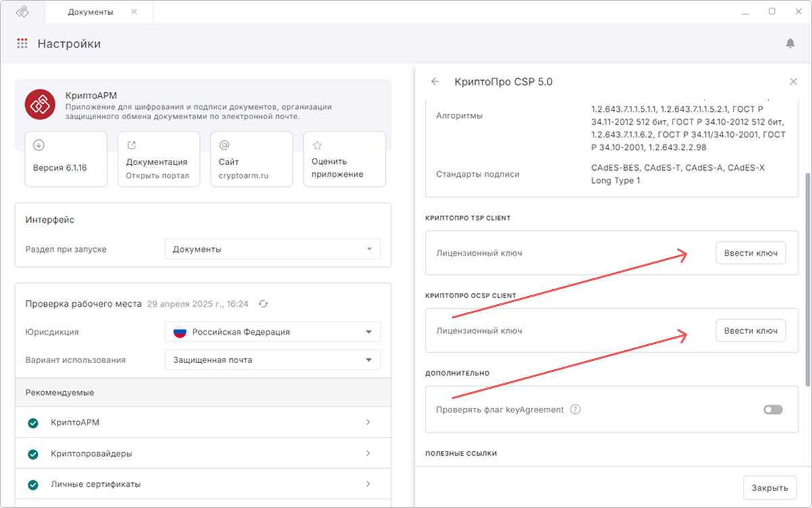Open the Вариант использования dropdown
The image size is (812, 508).
[272, 360]
